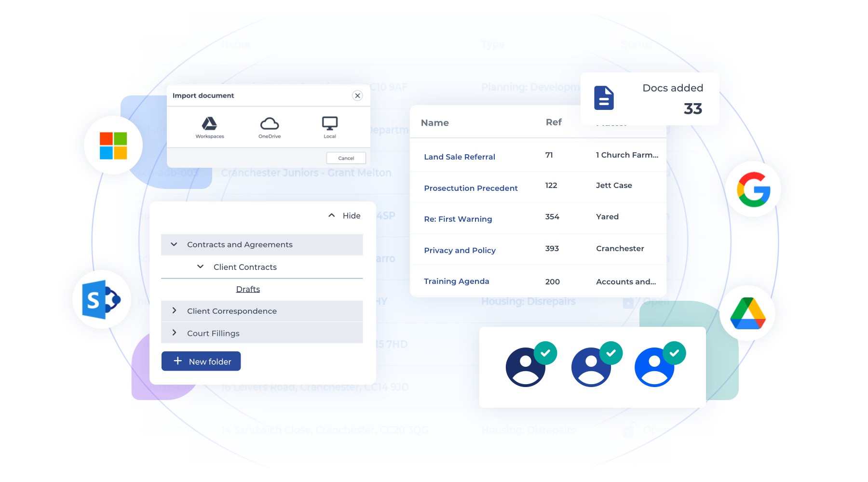Click the document icon beside Docs added
This screenshot has height=482, width=868.
[604, 98]
